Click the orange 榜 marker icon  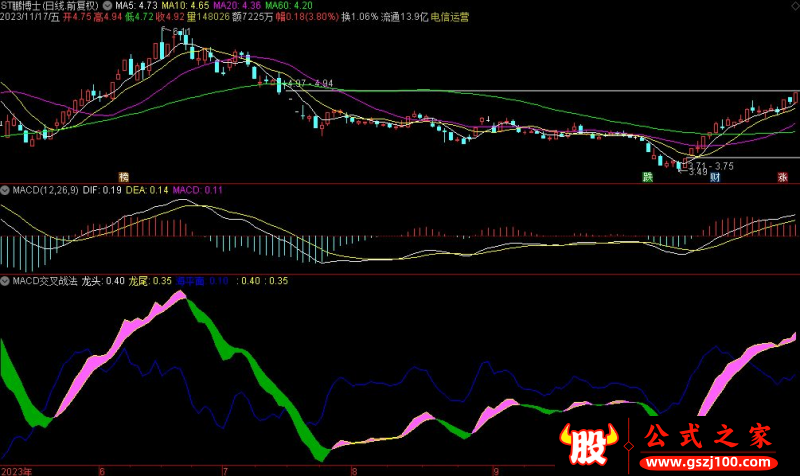124,177
